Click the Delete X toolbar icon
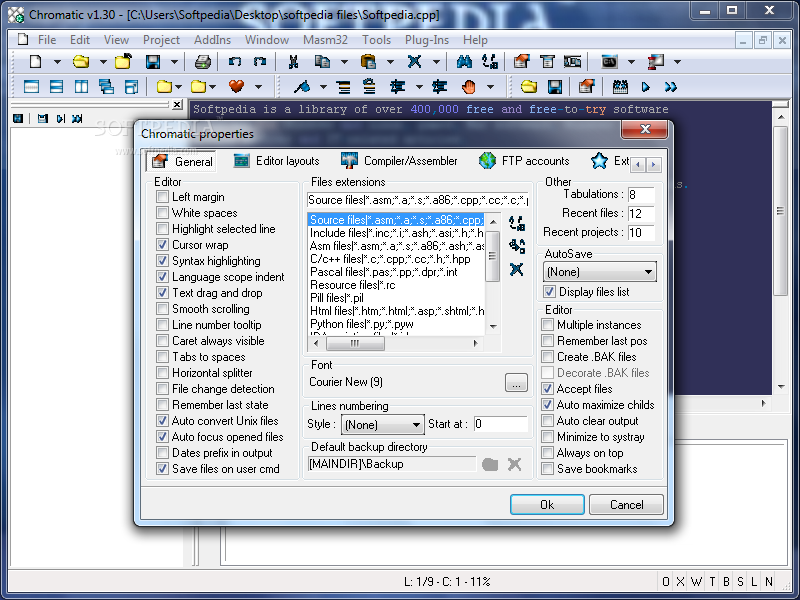This screenshot has width=800, height=600. coord(414,62)
